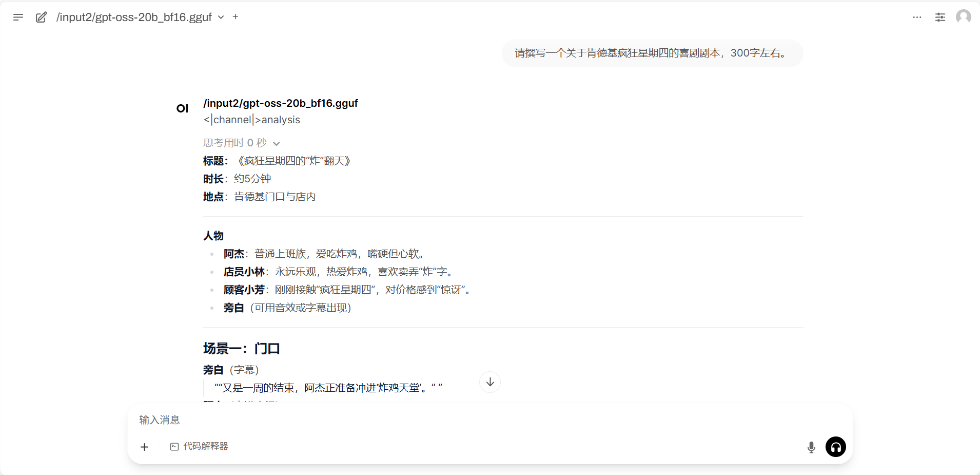Click the plus attachment button in the input box

[145, 447]
